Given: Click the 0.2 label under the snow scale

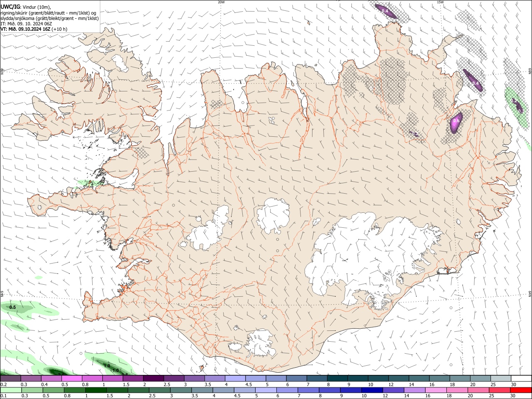Looking at the screenshot, I should tap(3, 384).
